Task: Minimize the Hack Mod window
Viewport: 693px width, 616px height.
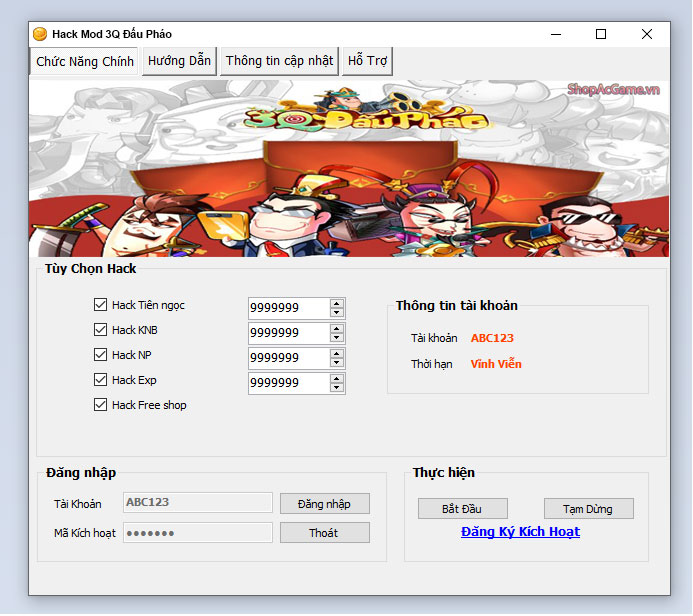Action: coord(556,34)
